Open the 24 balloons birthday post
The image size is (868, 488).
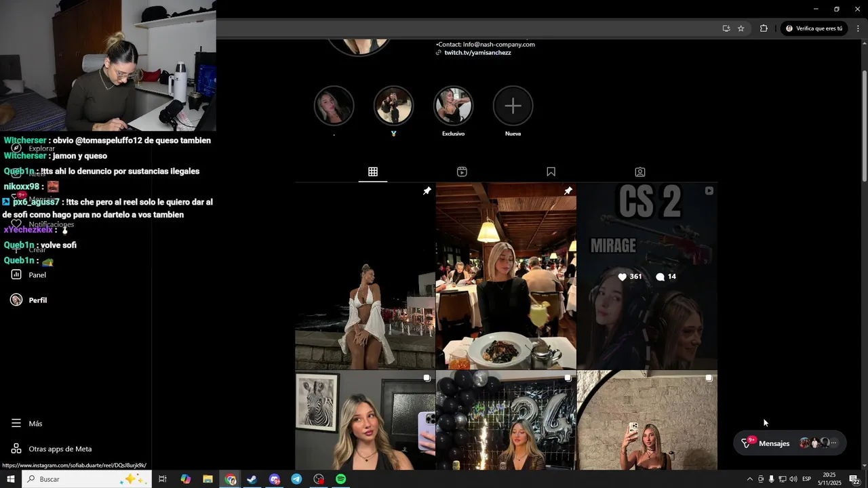click(x=506, y=420)
